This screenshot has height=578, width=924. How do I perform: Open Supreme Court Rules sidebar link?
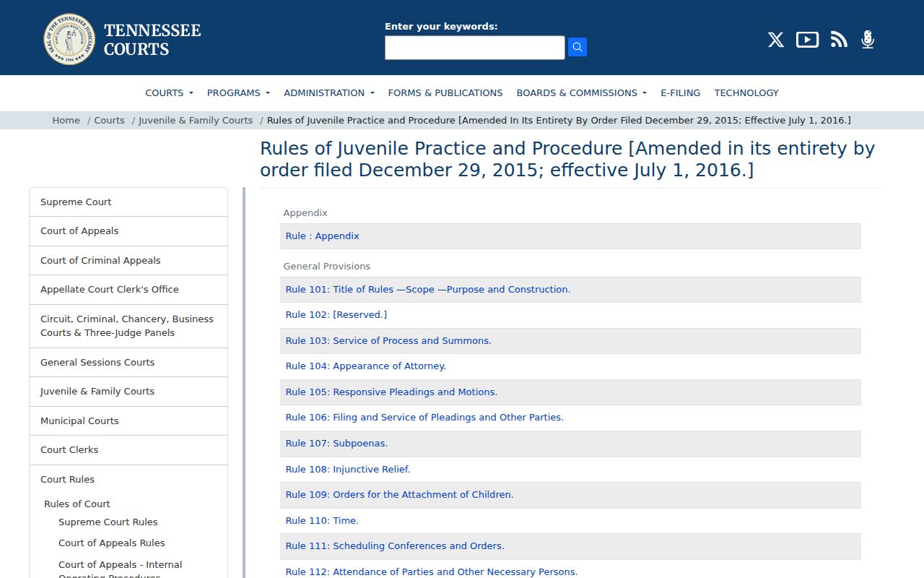click(x=108, y=522)
